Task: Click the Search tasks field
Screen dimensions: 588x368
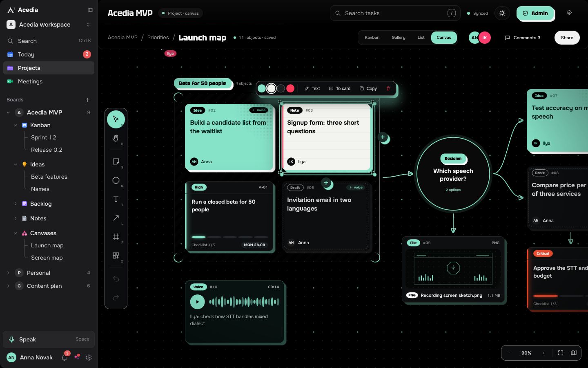Action: pos(395,13)
